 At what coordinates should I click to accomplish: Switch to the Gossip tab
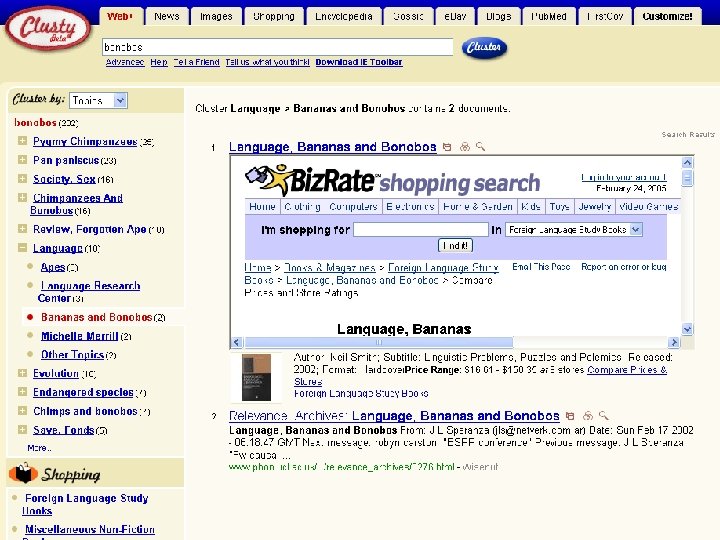tap(408, 17)
